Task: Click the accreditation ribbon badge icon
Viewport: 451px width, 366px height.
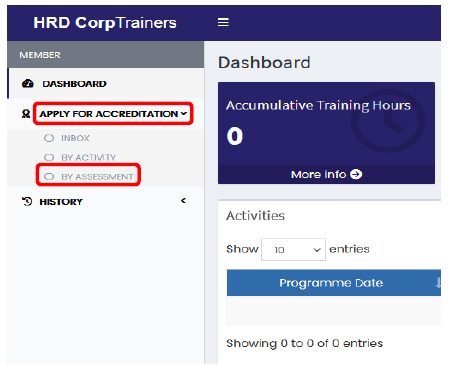Action: (x=26, y=114)
